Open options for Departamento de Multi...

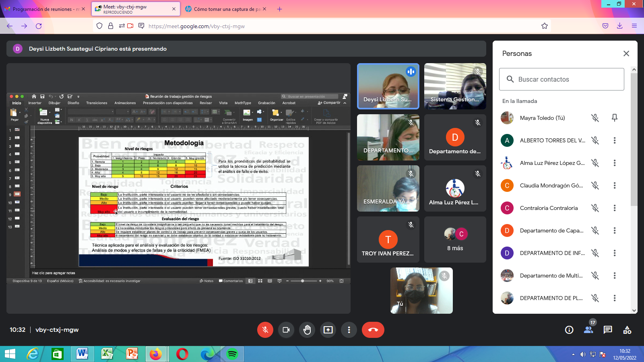click(x=615, y=276)
